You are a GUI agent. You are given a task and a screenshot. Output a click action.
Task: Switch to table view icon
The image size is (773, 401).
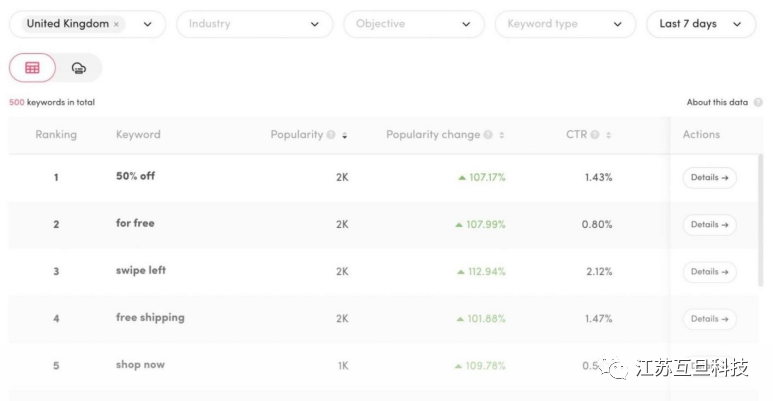(x=33, y=68)
